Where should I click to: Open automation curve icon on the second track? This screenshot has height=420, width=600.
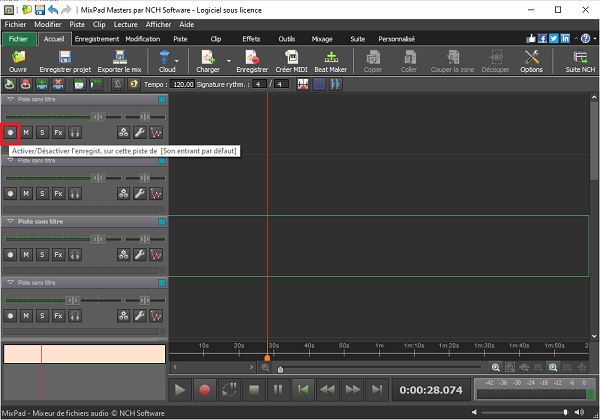pos(156,194)
